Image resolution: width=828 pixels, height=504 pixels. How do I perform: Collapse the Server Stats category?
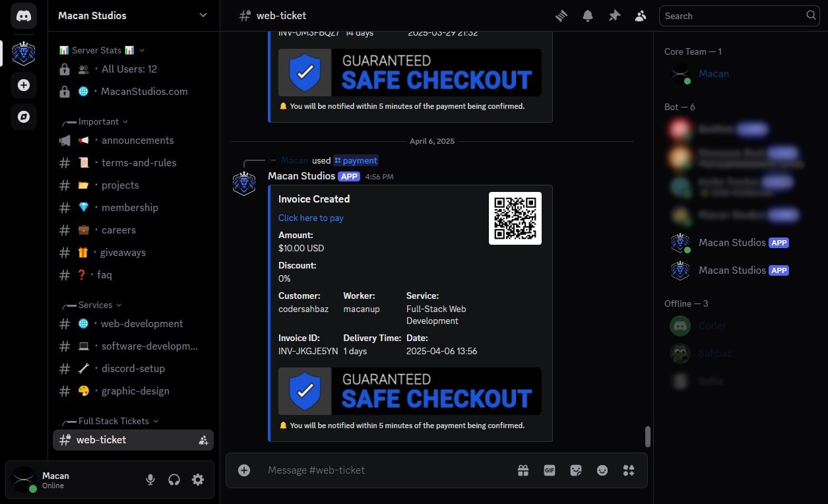(x=101, y=50)
